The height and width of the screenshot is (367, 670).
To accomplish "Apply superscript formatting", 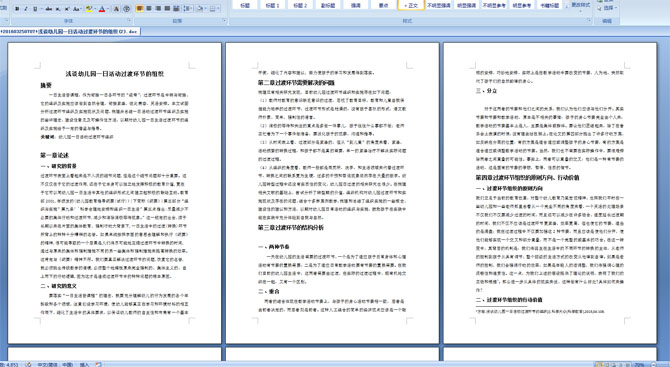I will click(67, 9).
